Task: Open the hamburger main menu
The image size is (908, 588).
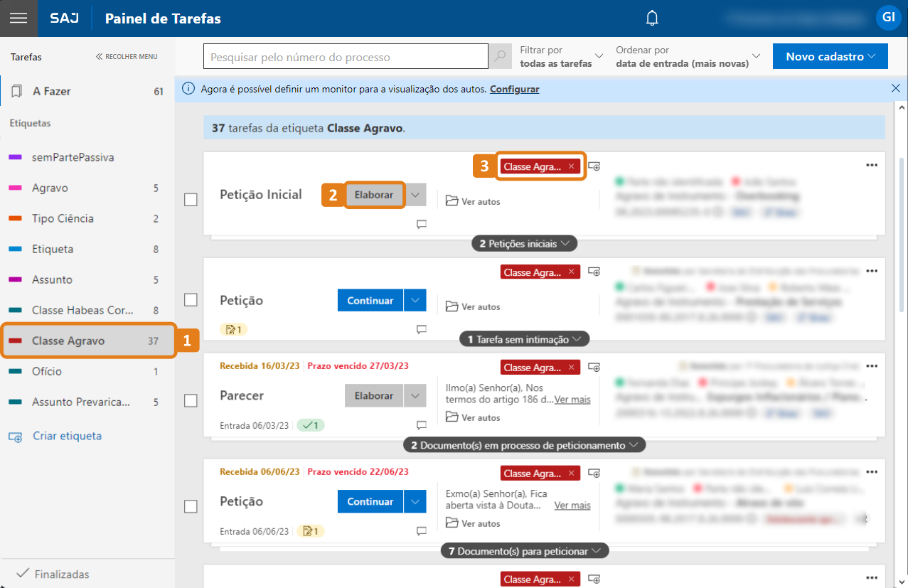Action: click(x=18, y=18)
